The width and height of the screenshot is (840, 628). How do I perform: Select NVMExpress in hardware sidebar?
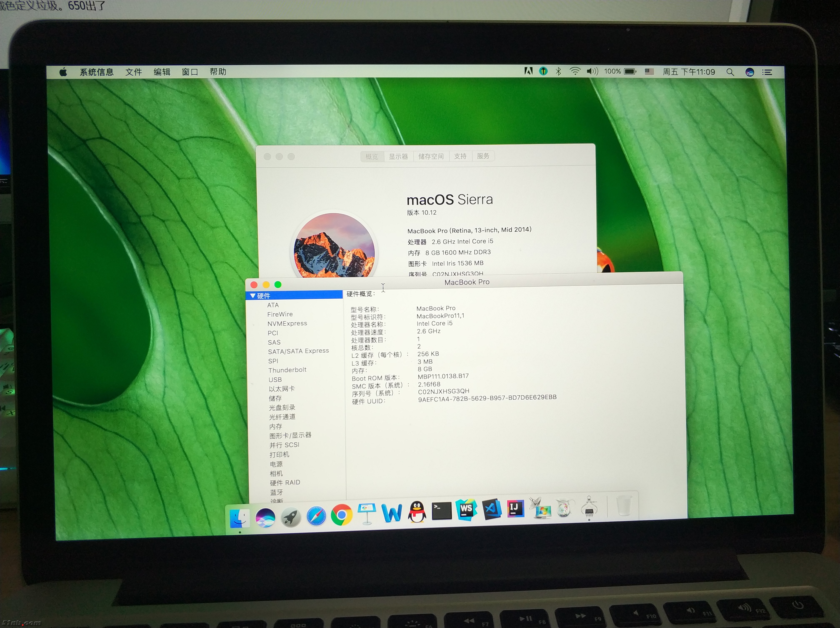click(x=287, y=323)
